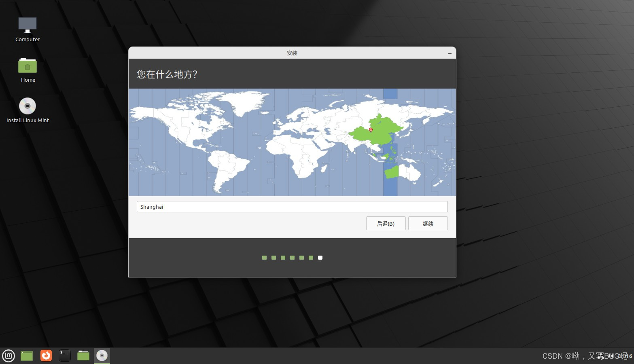Screen dimensions: 634x364
Task: Click the 继续 continue button
Action: [428, 223]
